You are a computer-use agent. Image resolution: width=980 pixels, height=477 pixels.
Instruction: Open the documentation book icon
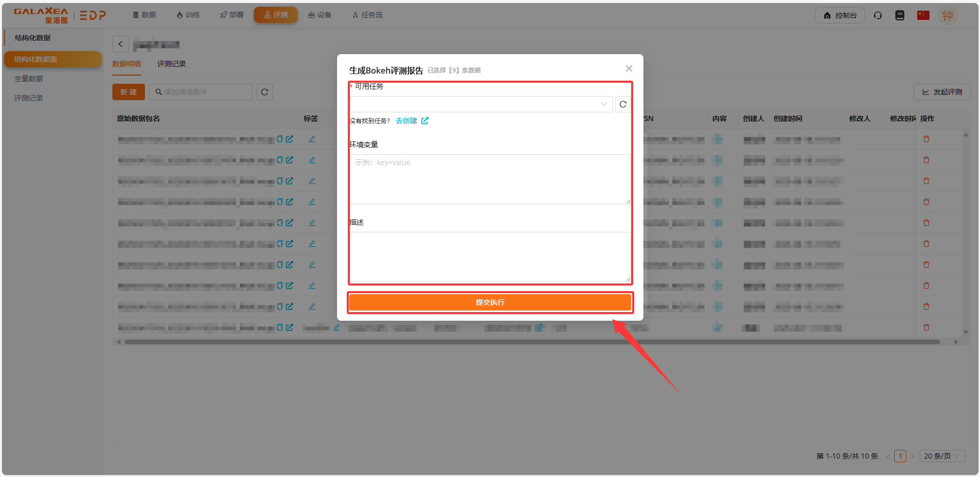[x=899, y=15]
